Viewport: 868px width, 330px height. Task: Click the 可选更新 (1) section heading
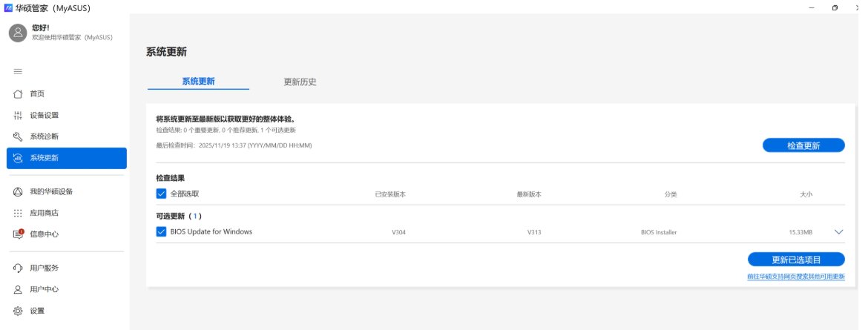point(180,216)
